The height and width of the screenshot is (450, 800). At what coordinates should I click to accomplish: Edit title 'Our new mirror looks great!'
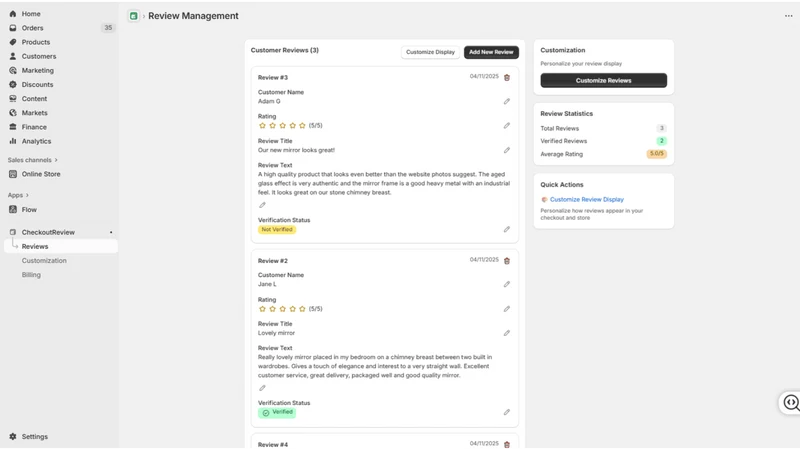click(x=507, y=151)
